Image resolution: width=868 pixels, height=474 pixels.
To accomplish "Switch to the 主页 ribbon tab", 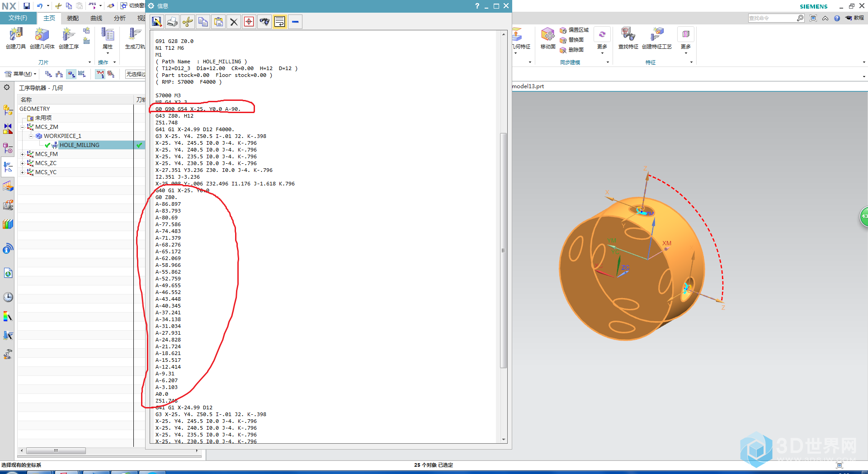I will (49, 18).
